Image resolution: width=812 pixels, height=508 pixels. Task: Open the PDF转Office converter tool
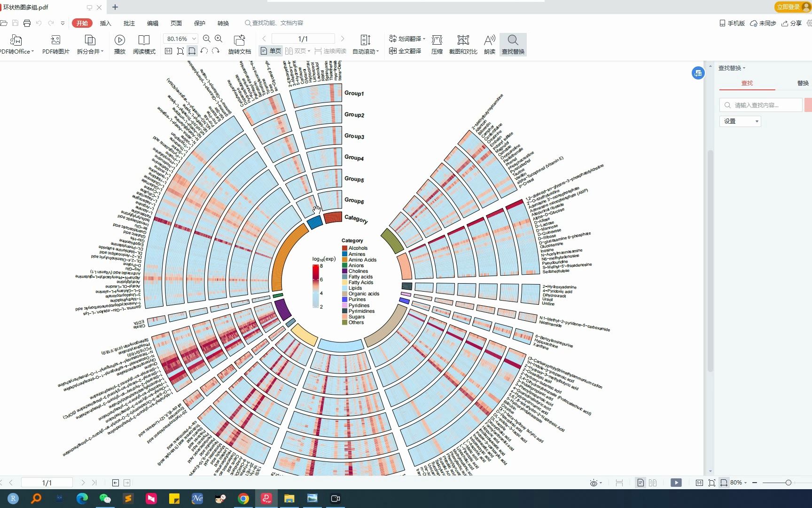(x=16, y=45)
